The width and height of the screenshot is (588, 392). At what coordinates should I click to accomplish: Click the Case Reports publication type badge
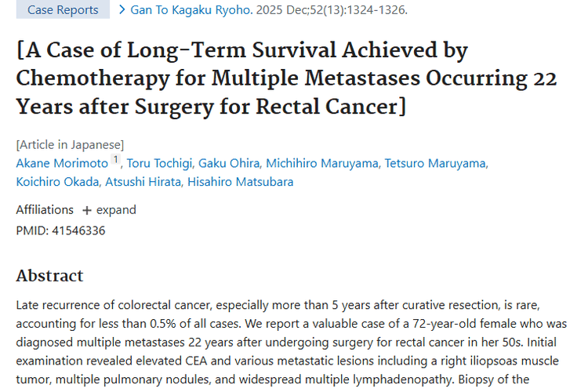tap(63, 10)
